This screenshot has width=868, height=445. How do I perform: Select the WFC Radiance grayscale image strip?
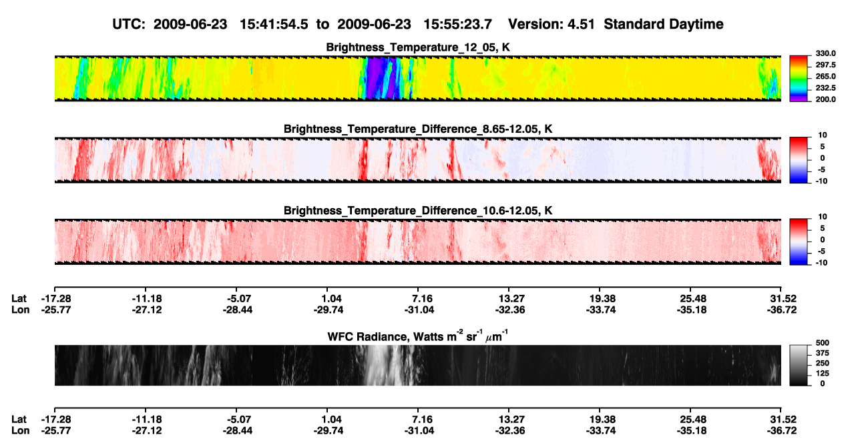[418, 365]
